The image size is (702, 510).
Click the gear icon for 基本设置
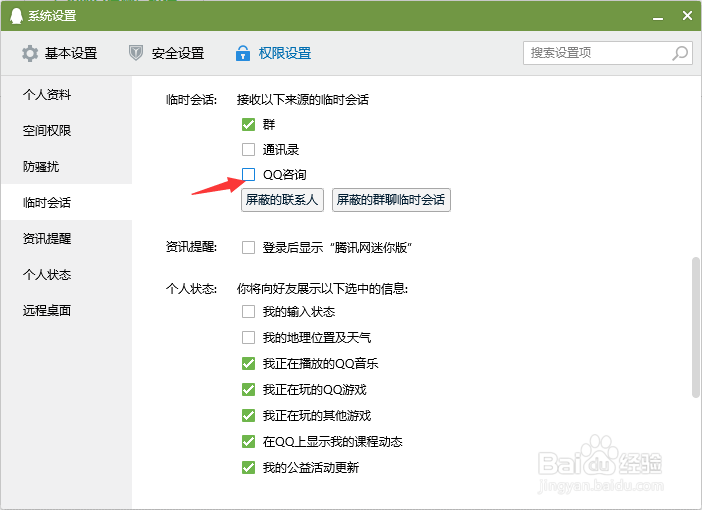coord(30,53)
